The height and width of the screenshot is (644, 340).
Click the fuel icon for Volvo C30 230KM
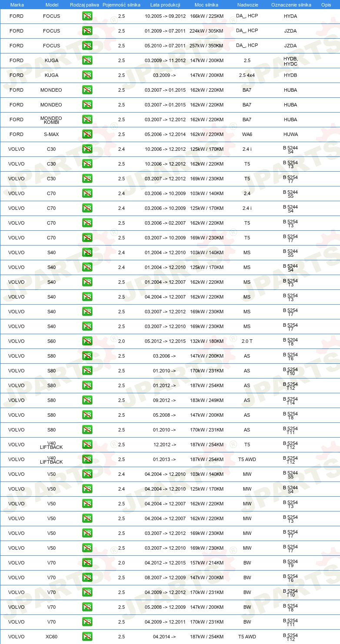(x=87, y=179)
